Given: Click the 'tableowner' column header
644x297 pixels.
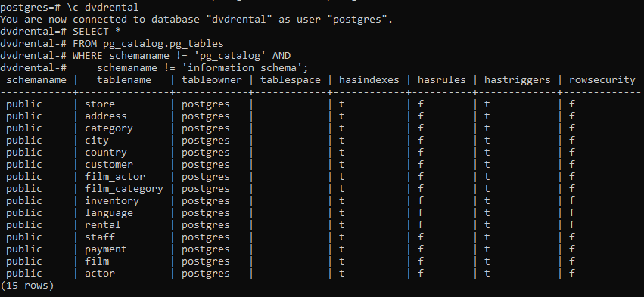Looking at the screenshot, I should (x=212, y=80).
